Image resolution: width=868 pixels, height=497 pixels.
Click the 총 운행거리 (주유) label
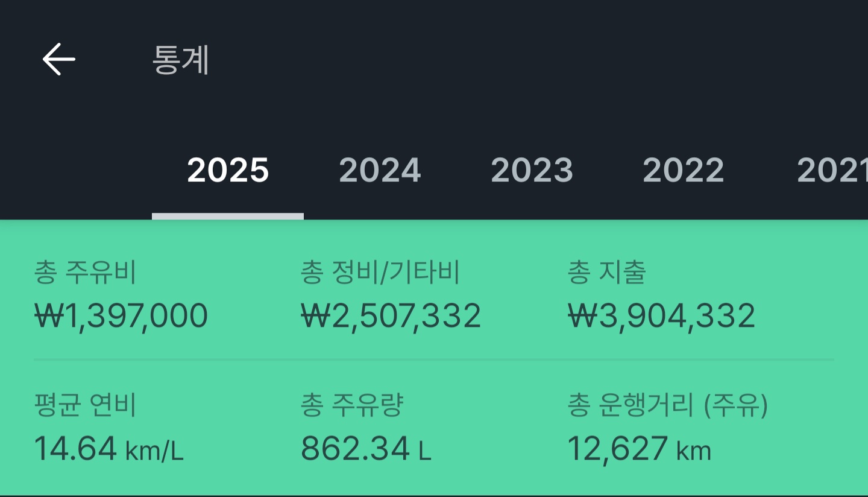coord(668,405)
